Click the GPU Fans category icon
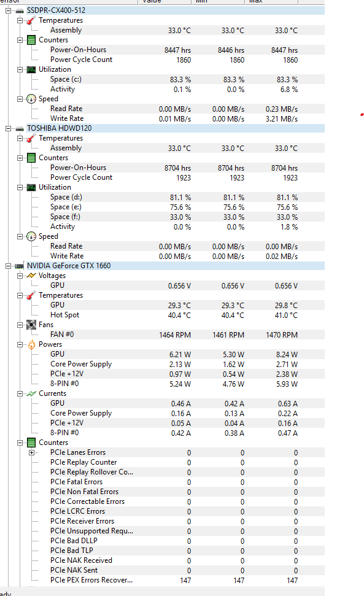 pyautogui.click(x=31, y=325)
